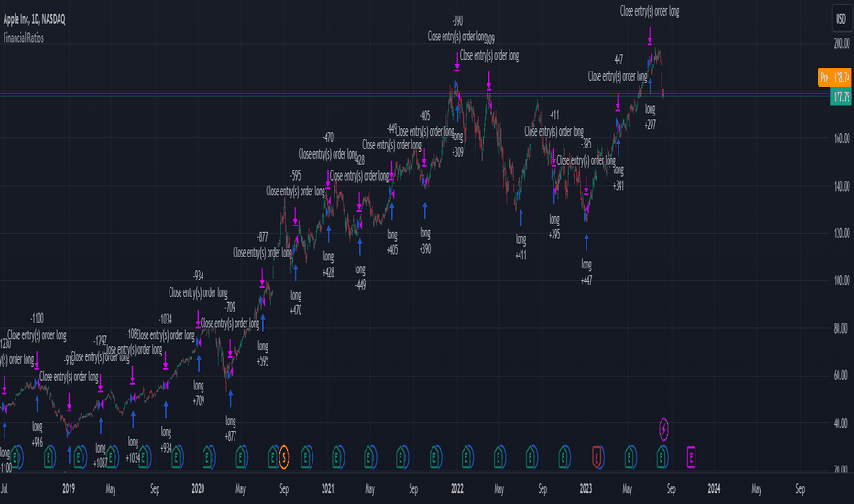Screen dimensions: 854x504
Task: Click the 2024 label on time axis
Action: (714, 488)
